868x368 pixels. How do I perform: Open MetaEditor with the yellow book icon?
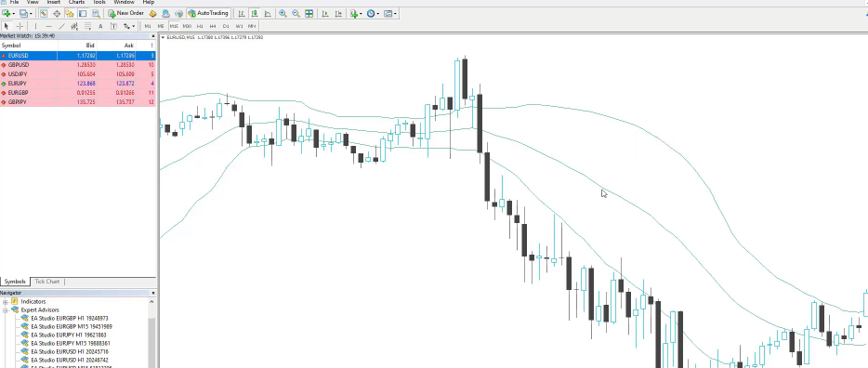click(152, 13)
